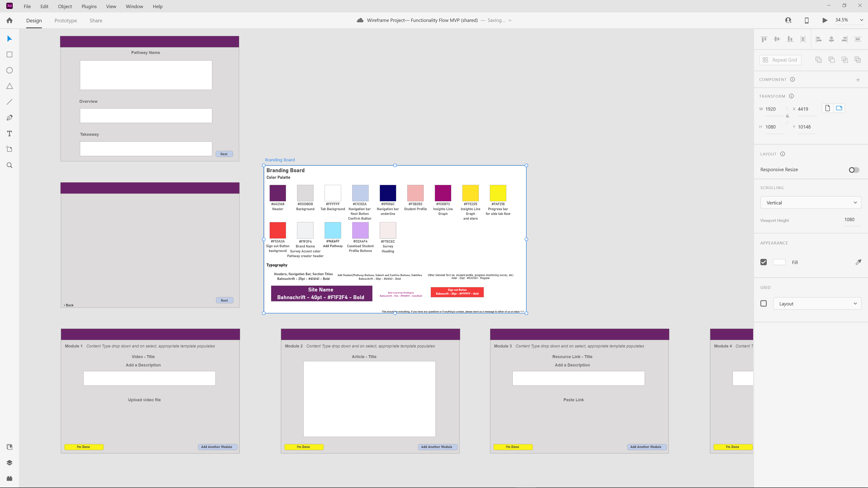Set artboard to landscape orientation
Image resolution: width=868 pixels, height=488 pixels.
coord(839,108)
